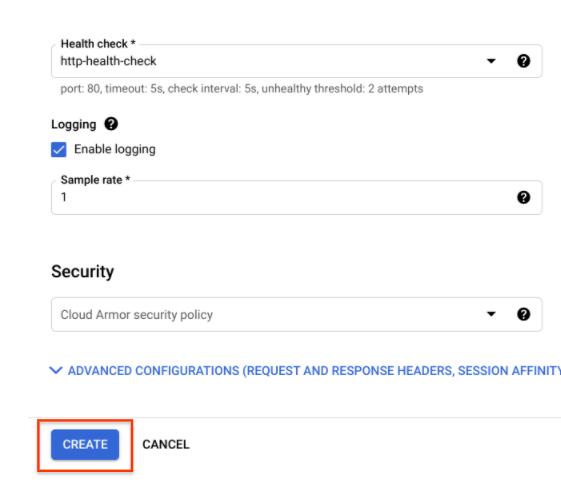Click the Security section heading

pos(83,271)
